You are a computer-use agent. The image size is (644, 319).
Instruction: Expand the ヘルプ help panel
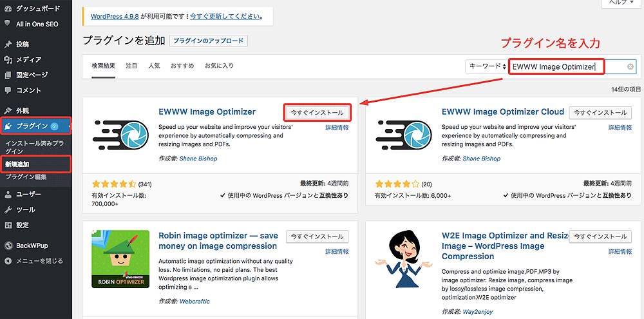(x=621, y=3)
